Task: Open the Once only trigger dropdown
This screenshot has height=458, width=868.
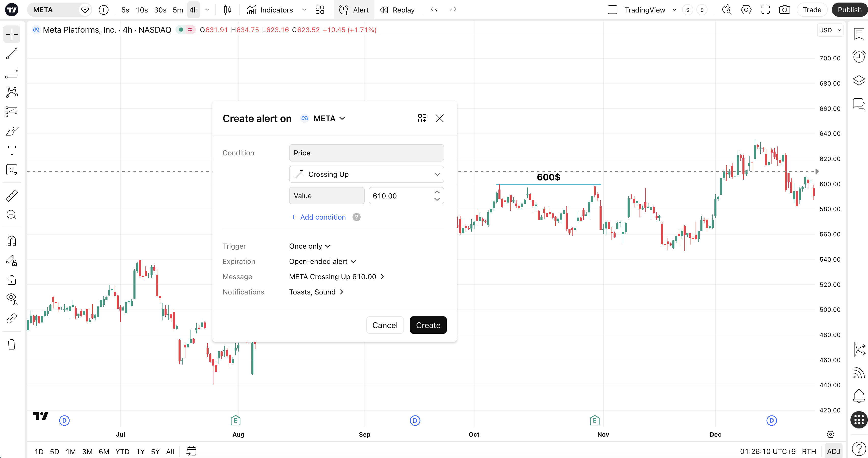Action: pyautogui.click(x=310, y=246)
